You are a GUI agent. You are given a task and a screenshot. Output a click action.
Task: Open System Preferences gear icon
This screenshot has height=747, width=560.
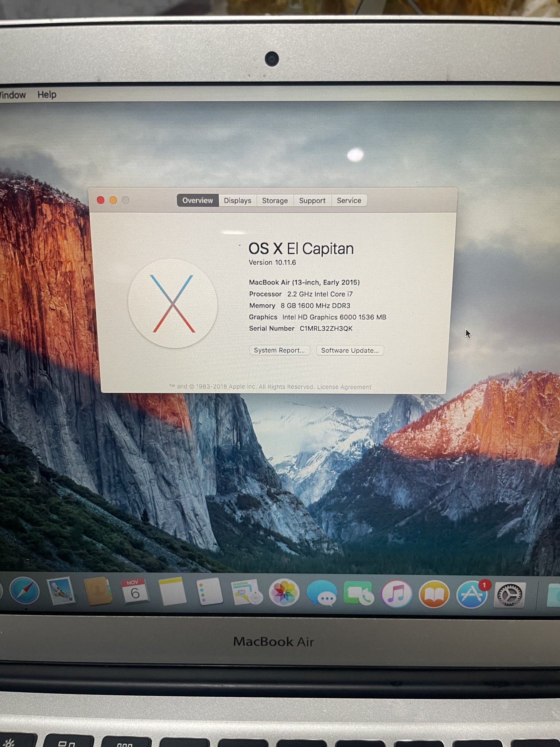coord(509,595)
